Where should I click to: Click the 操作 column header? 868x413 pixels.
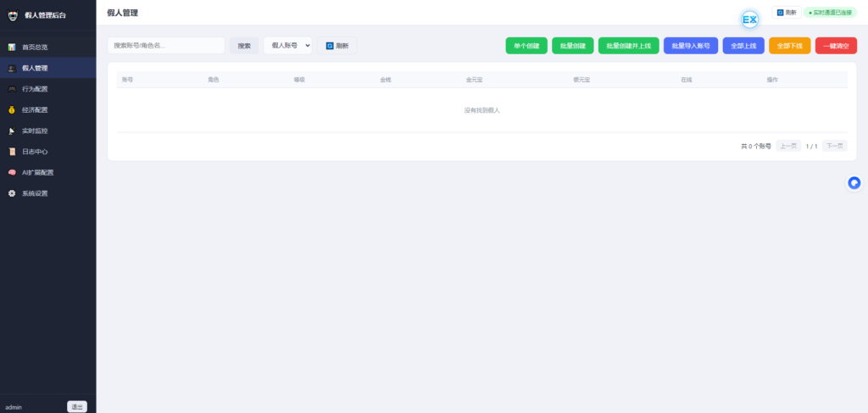coord(772,80)
